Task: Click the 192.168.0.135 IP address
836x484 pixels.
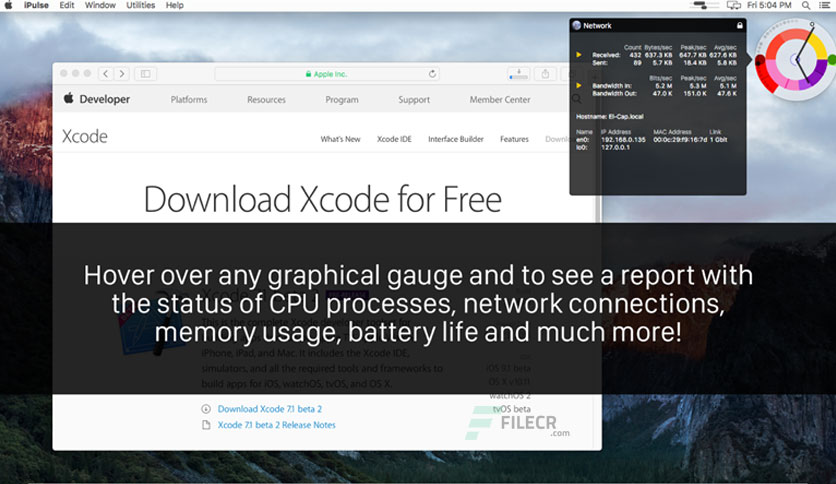Action: click(623, 140)
